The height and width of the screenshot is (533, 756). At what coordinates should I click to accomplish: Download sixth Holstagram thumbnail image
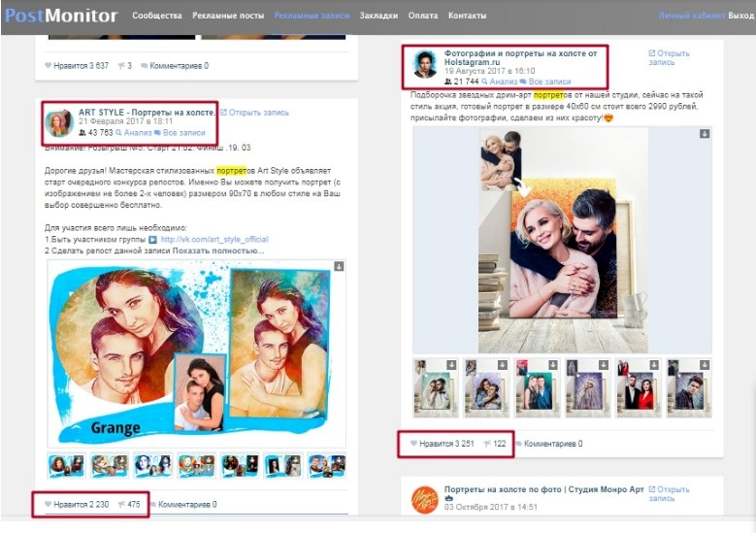(705, 365)
